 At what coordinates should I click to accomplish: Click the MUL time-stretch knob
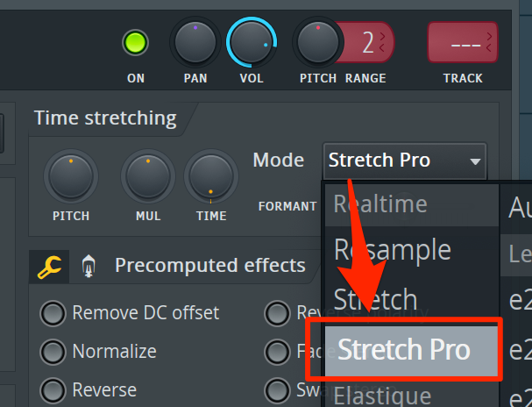tap(148, 176)
